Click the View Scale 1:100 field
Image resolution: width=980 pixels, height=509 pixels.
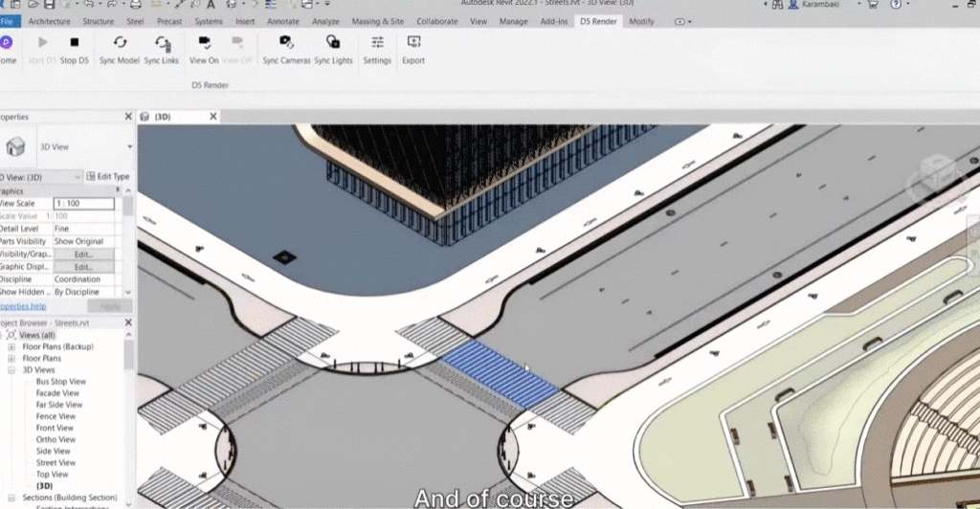point(84,204)
